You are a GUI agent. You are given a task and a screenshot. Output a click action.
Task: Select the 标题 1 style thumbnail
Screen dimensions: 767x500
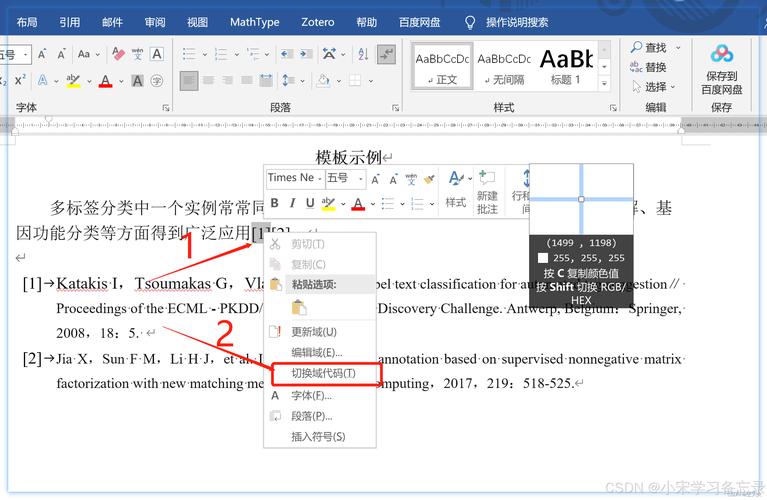click(x=567, y=67)
